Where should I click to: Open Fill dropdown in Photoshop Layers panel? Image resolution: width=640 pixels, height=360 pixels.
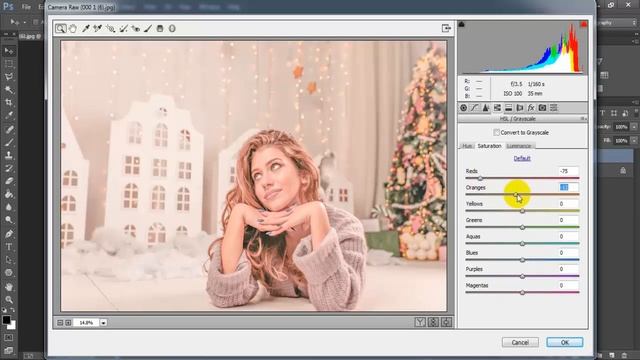click(634, 140)
